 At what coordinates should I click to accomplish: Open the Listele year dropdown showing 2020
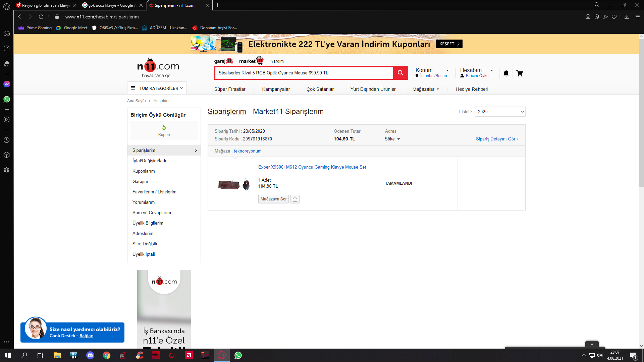tap(500, 112)
